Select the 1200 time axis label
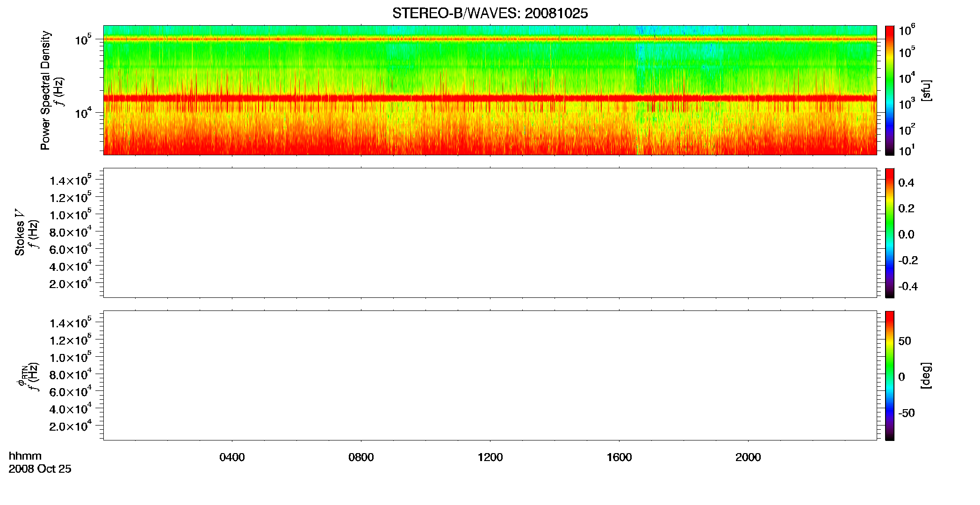This screenshot has width=980, height=505. point(490,457)
